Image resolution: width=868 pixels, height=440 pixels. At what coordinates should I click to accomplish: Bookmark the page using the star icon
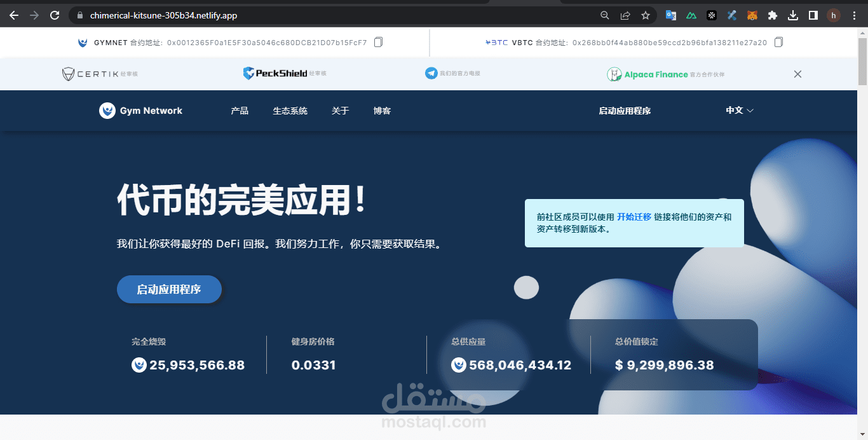click(x=645, y=15)
